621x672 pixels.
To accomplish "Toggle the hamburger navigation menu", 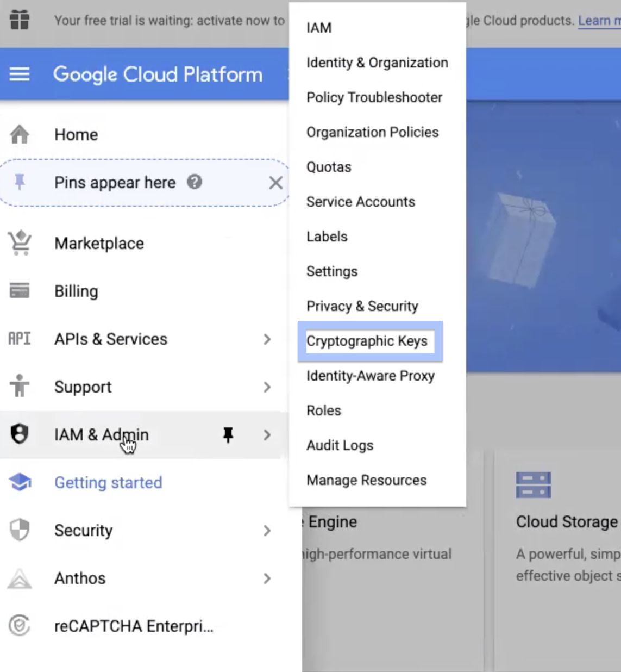I will point(20,74).
